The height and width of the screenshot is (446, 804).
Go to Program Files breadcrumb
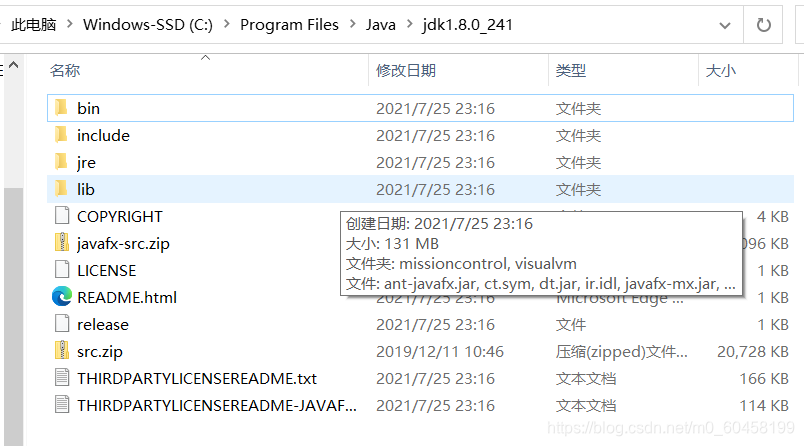[289, 25]
